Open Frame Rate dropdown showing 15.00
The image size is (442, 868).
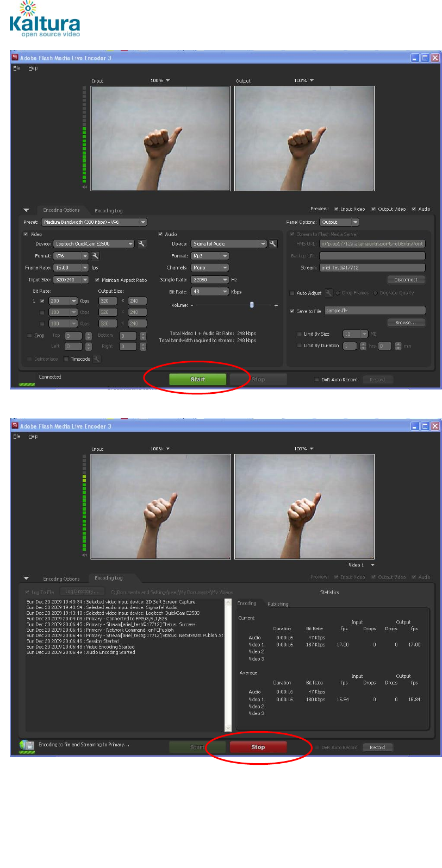[x=71, y=268]
